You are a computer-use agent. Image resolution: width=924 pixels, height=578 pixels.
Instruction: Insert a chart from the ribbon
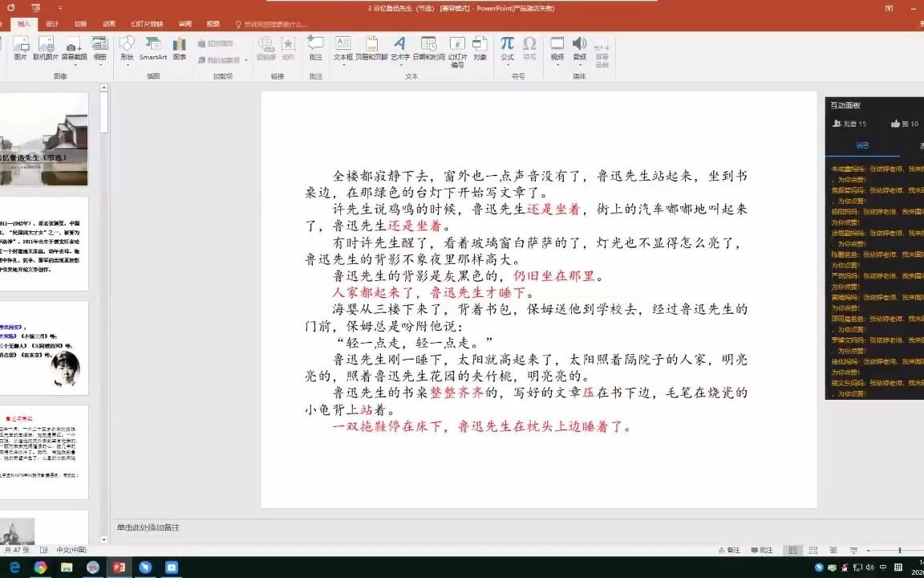tap(179, 50)
